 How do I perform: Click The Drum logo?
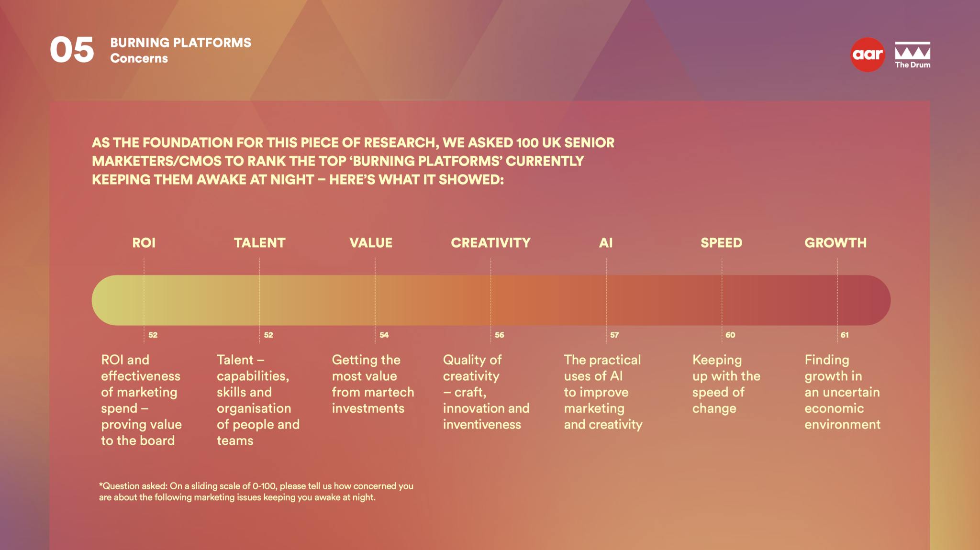pyautogui.click(x=913, y=55)
